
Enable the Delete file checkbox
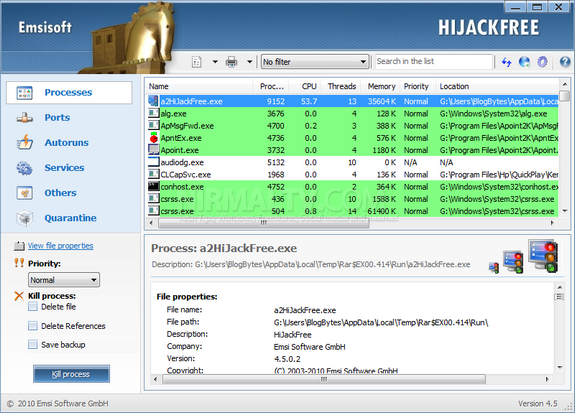click(33, 307)
